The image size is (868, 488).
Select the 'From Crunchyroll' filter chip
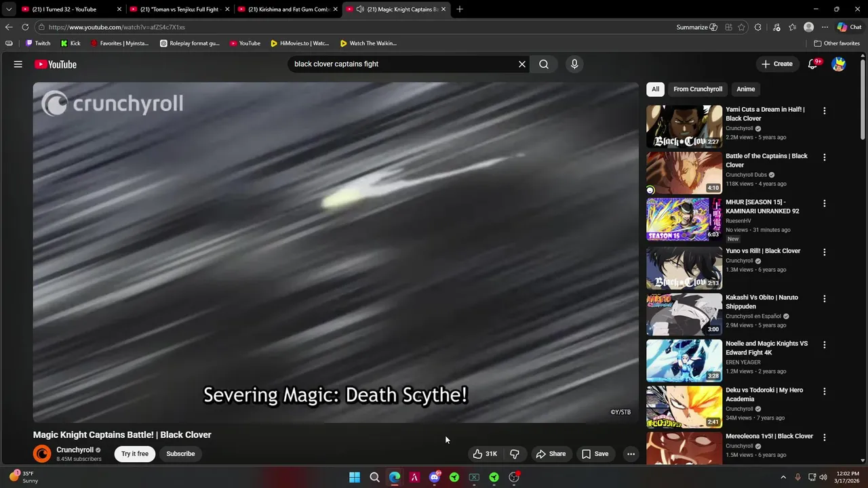click(698, 89)
